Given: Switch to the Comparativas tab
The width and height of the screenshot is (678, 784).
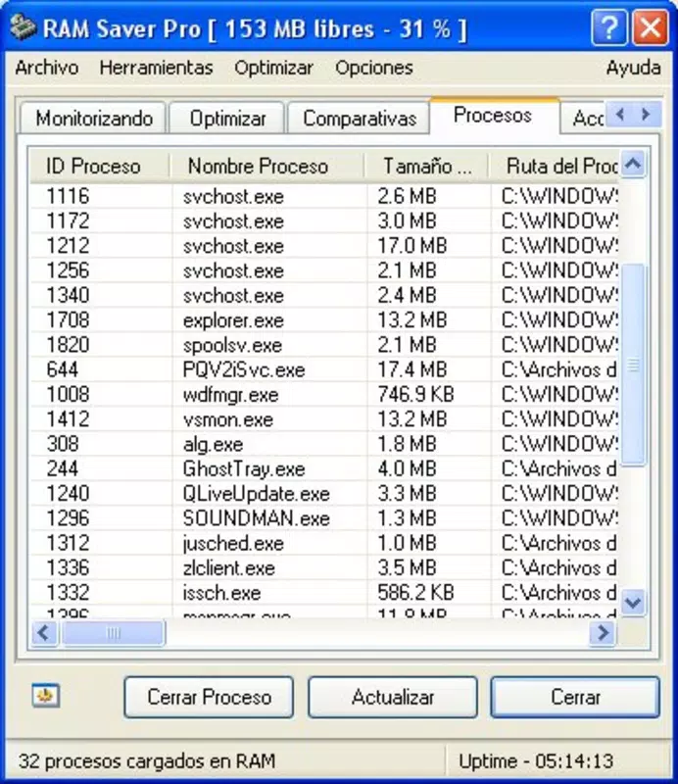Looking at the screenshot, I should 359,119.
